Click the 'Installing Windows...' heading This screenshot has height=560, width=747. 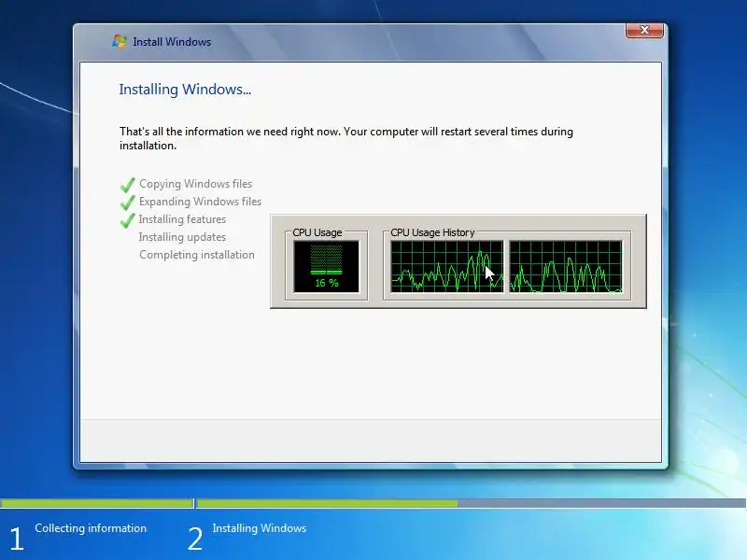point(185,90)
